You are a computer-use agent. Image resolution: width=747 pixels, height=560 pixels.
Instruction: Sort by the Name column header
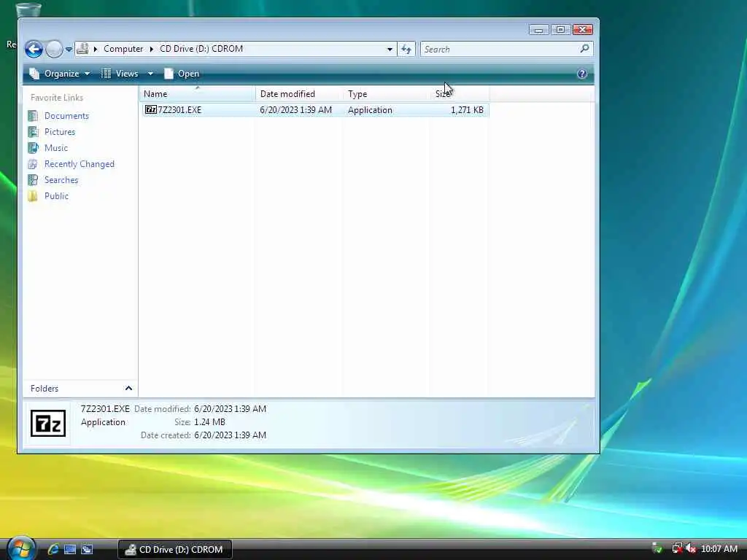[197, 94]
